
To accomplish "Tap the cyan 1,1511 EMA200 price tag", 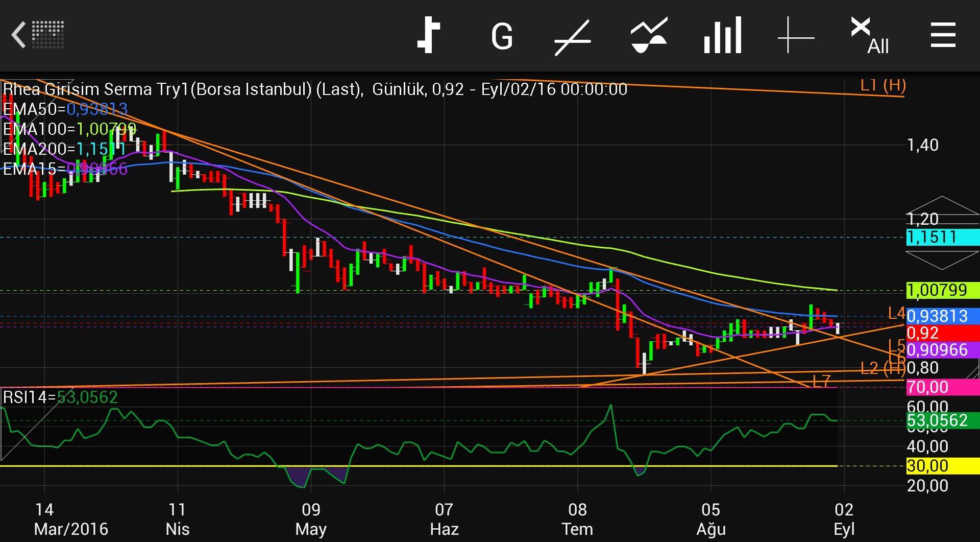I will pyautogui.click(x=942, y=237).
